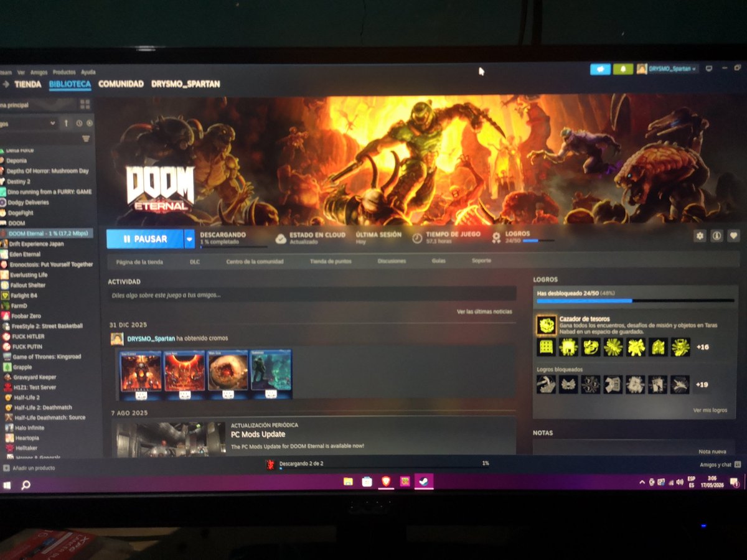Click the Tiempo de juego clock icon
Viewport: 747px width, 560px height.
[417, 238]
